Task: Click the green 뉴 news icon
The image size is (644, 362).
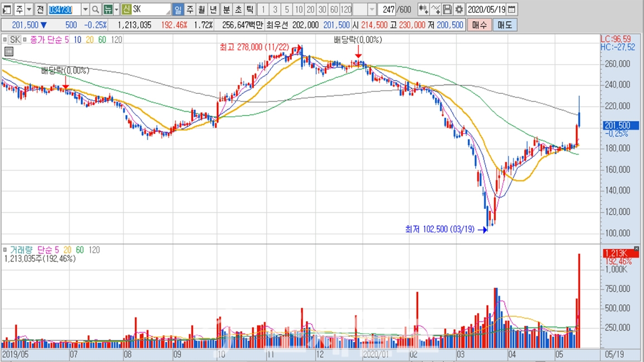Action: [x=107, y=9]
